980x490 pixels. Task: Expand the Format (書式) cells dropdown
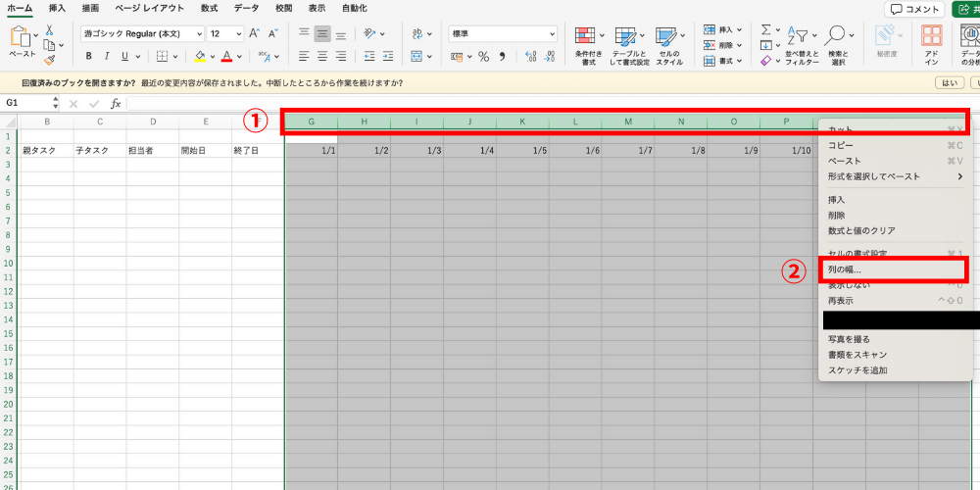739,61
